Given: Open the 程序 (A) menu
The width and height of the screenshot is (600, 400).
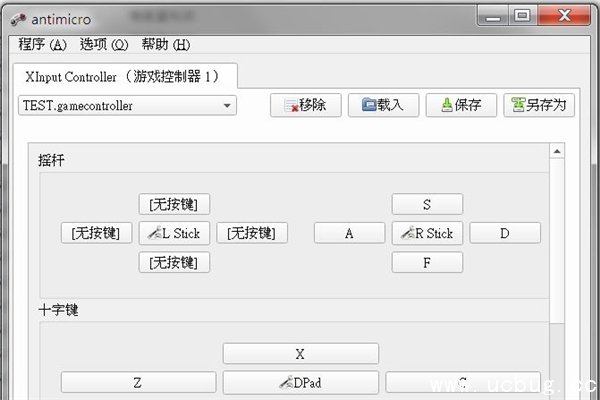Looking at the screenshot, I should coord(42,45).
